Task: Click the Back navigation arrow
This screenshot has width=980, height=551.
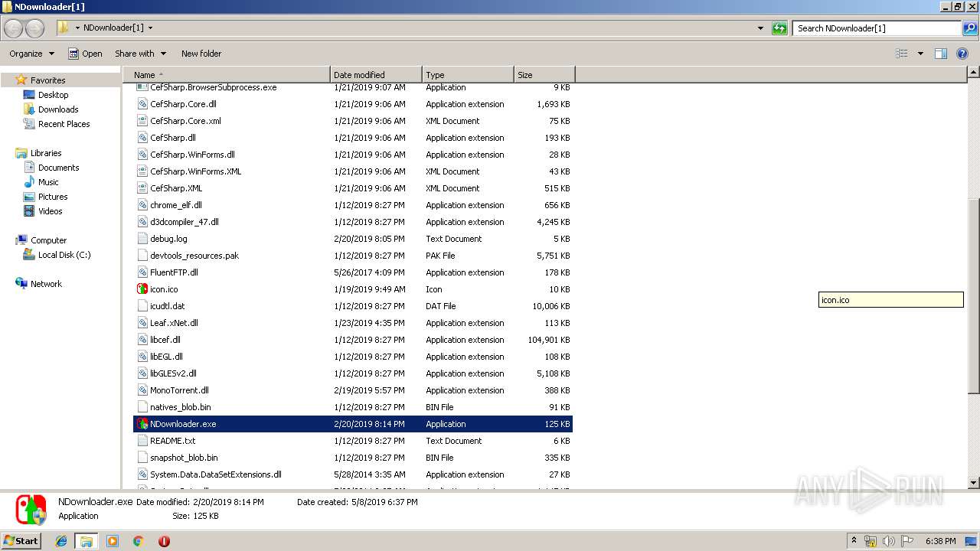Action: pyautogui.click(x=14, y=28)
